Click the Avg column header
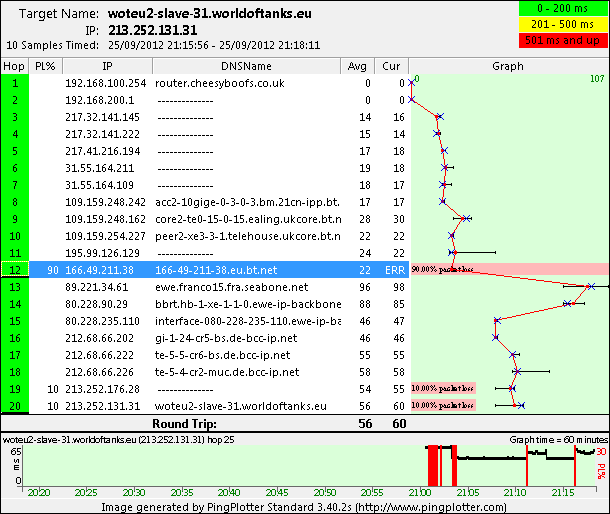 pos(357,66)
